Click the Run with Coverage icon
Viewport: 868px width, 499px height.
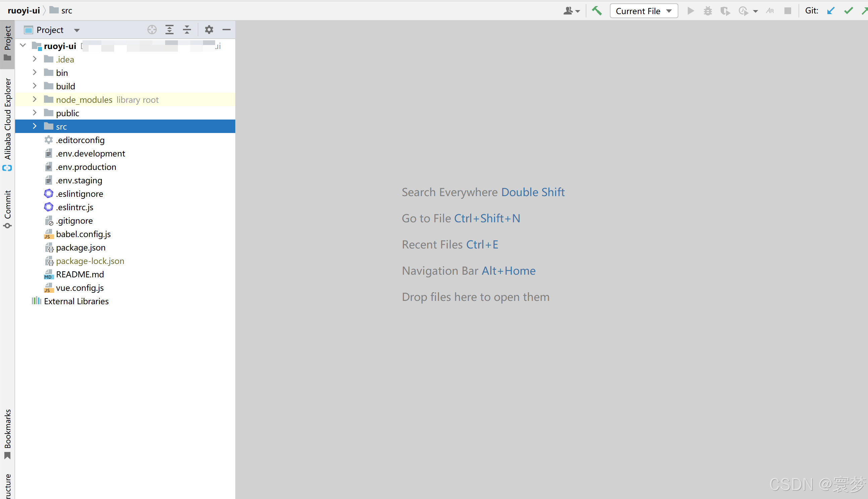tap(725, 11)
